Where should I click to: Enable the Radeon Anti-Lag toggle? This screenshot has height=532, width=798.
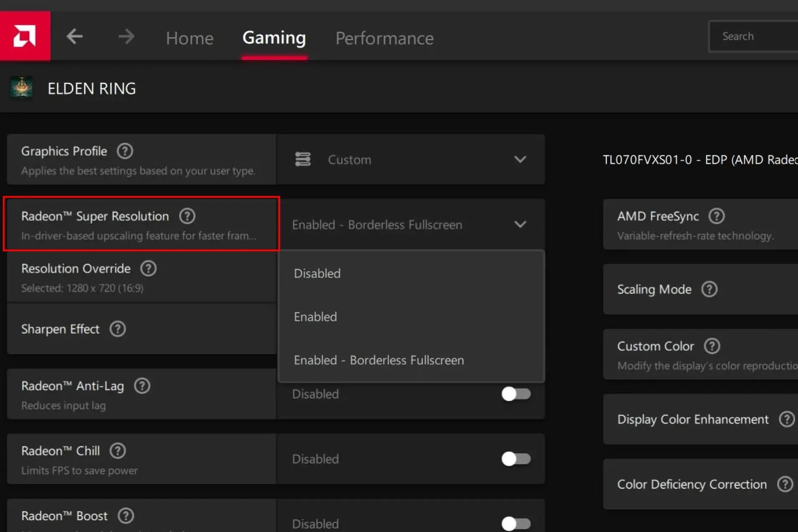point(516,394)
